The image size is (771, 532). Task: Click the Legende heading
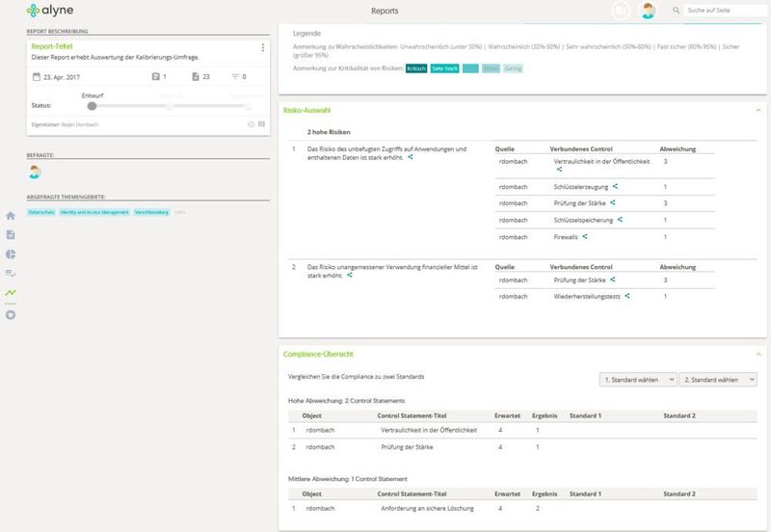pyautogui.click(x=306, y=34)
